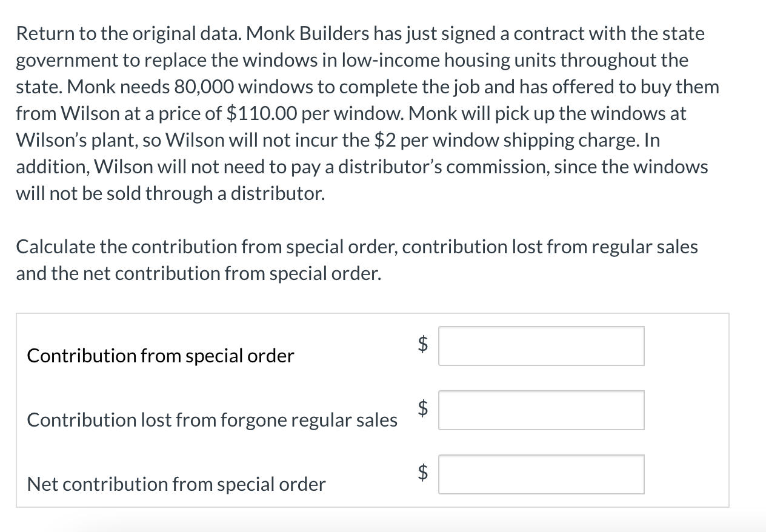Select the Net contribution from special order input box

[541, 474]
